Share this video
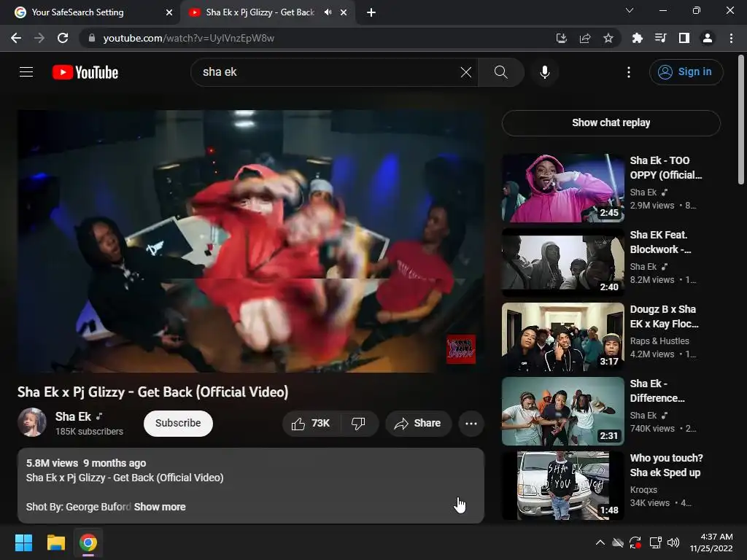This screenshot has width=747, height=560. [418, 424]
